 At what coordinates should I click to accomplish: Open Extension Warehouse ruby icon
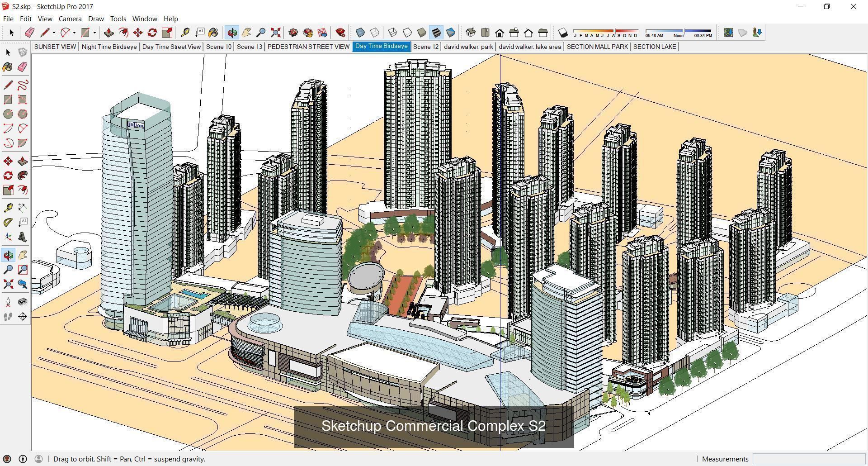point(340,33)
